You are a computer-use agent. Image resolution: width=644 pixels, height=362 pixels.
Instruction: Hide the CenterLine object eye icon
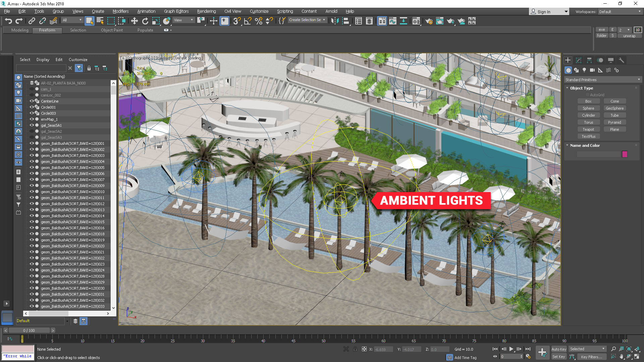32,101
